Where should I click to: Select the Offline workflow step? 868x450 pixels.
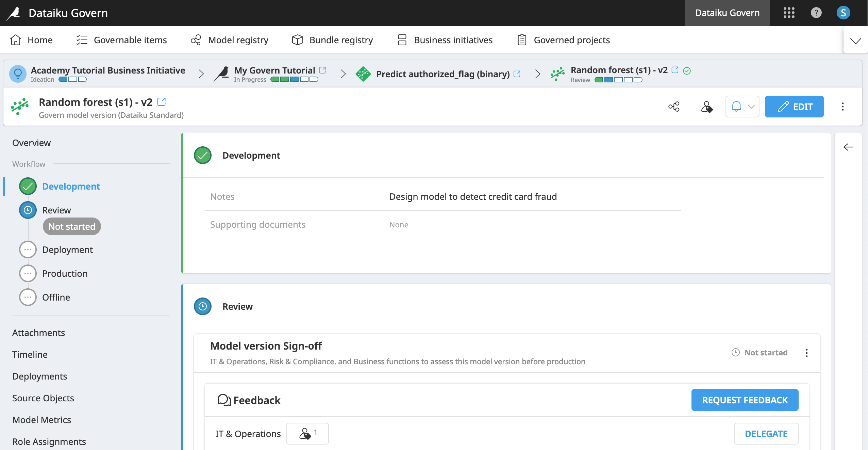[56, 297]
